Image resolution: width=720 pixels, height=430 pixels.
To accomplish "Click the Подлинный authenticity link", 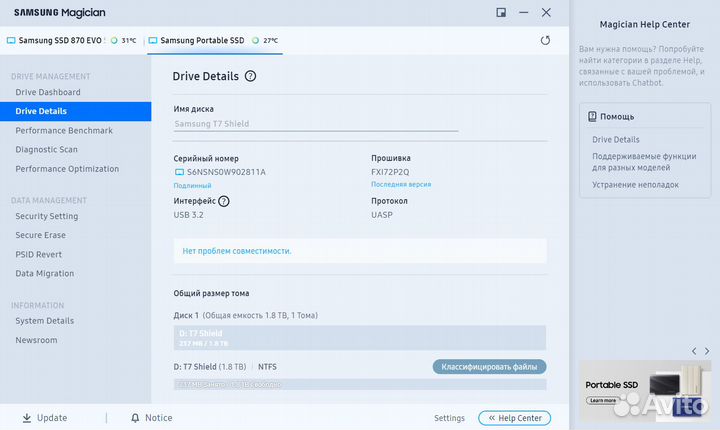I will (192, 186).
